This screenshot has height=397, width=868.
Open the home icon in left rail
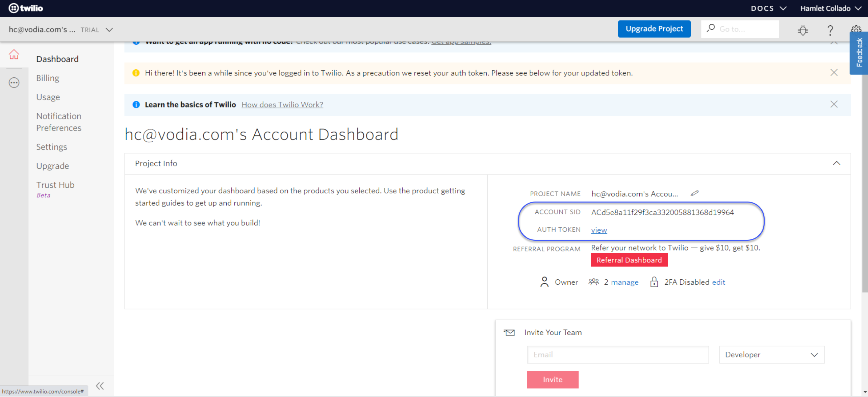click(14, 54)
